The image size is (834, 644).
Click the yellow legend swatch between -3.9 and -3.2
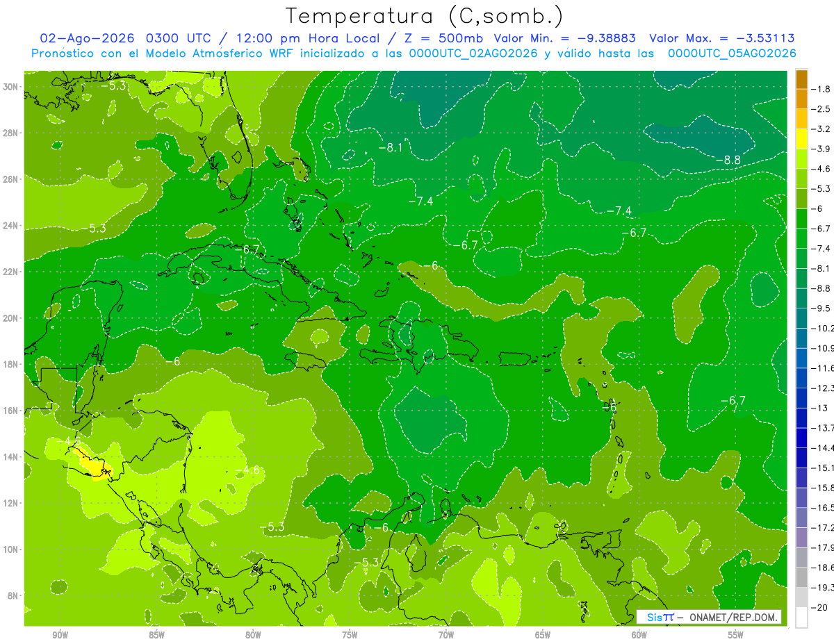pyautogui.click(x=801, y=139)
